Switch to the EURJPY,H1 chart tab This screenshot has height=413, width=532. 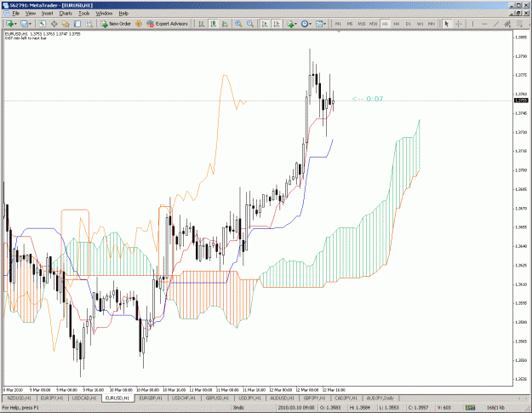coord(52,398)
